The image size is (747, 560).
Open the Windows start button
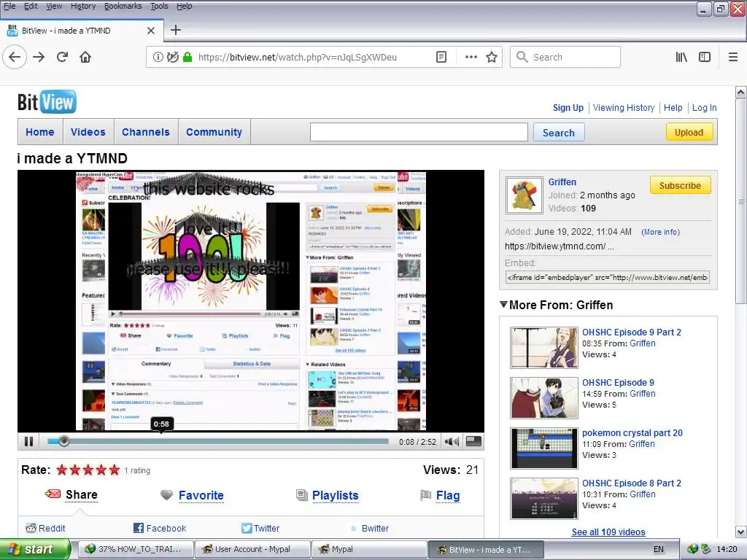click(35, 549)
